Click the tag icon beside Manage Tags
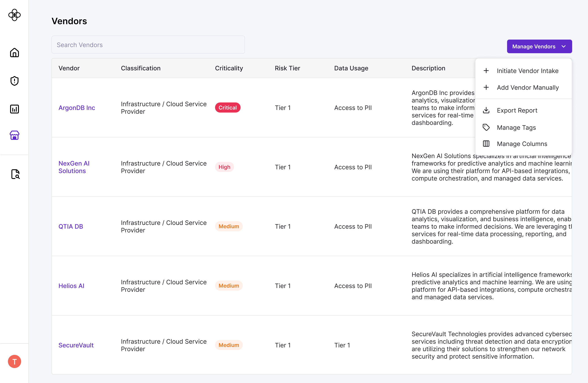Image resolution: width=588 pixels, height=383 pixels. coord(486,127)
